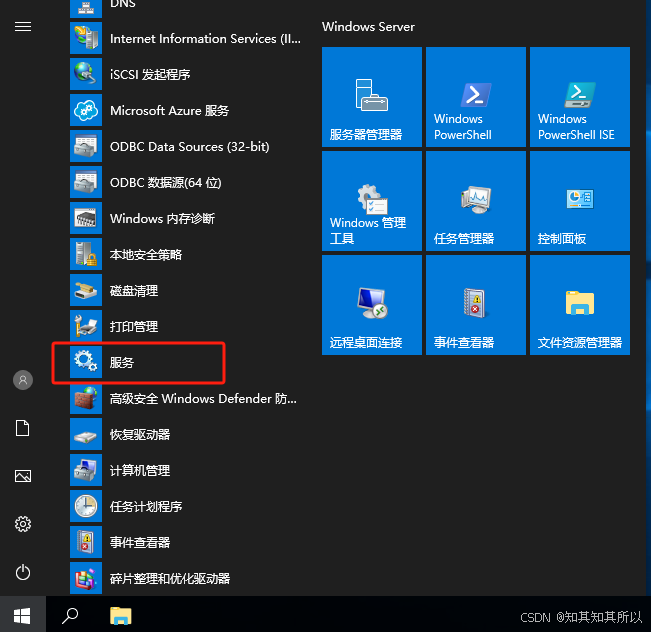Screen dimensions: 651x632
Task: Open 控制面板 tile
Action: click(x=580, y=201)
